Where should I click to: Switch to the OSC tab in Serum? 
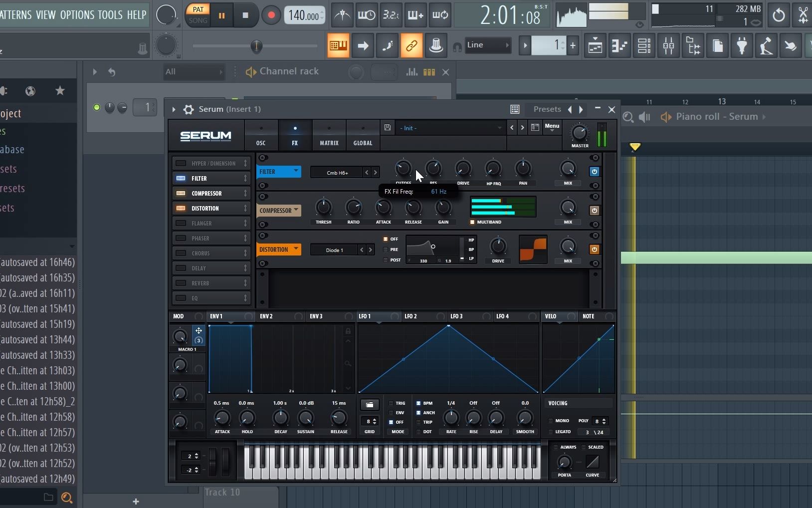261,135
